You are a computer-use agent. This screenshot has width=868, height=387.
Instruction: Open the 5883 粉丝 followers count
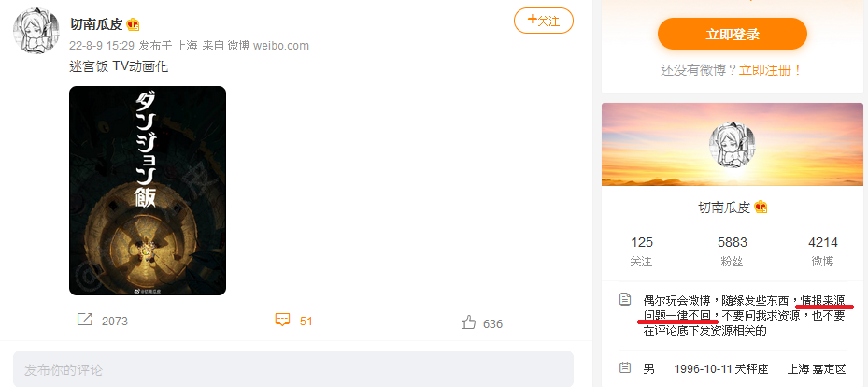click(732, 251)
